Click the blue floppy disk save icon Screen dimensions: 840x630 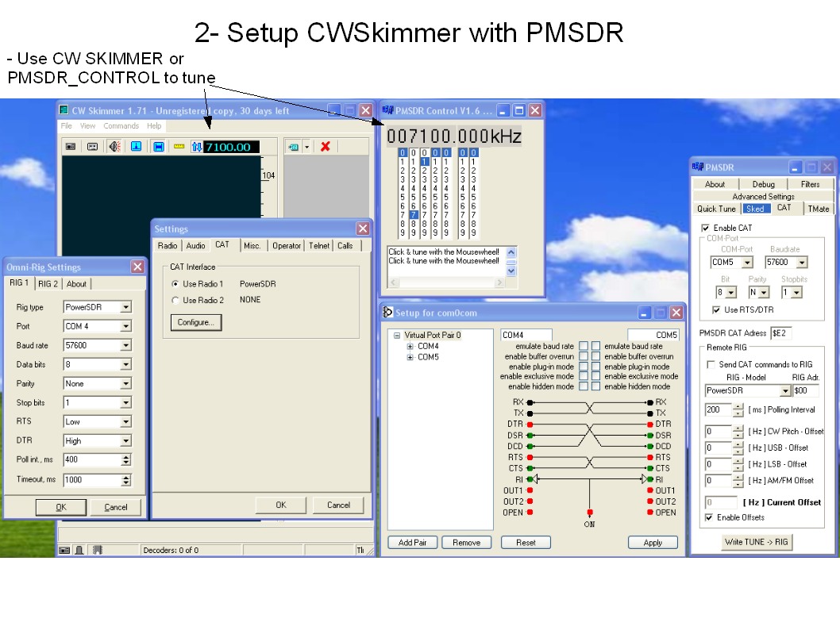158,146
